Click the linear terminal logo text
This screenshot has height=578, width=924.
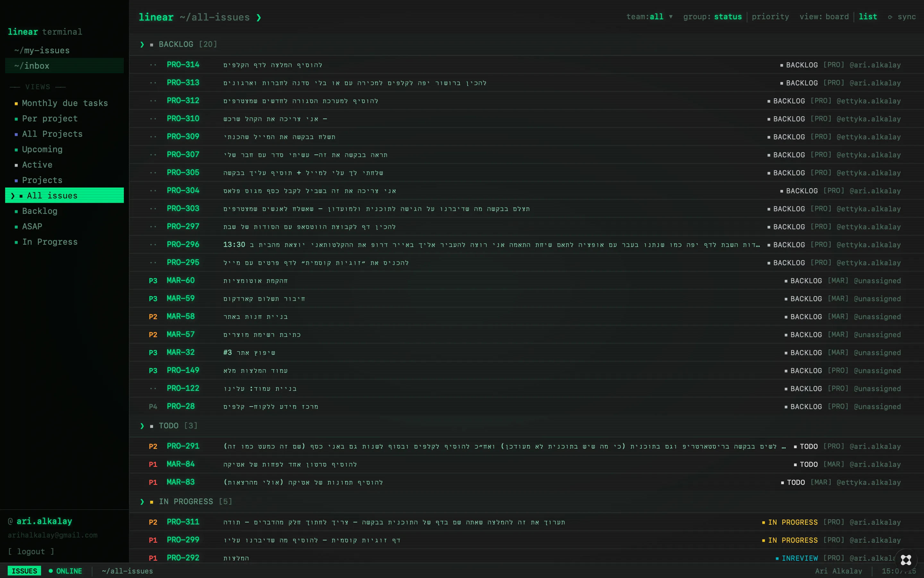pos(45,32)
